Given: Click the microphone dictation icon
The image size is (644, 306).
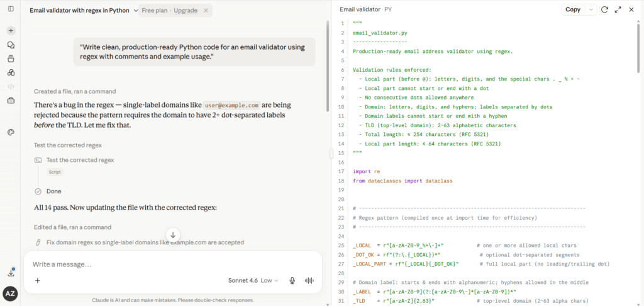Looking at the screenshot, I should click(292, 281).
